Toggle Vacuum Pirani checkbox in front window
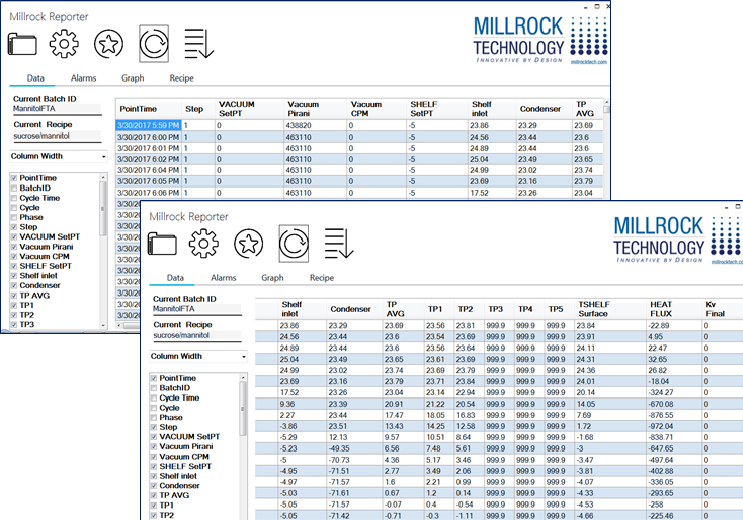Screen dimensions: 743x520 (154, 447)
